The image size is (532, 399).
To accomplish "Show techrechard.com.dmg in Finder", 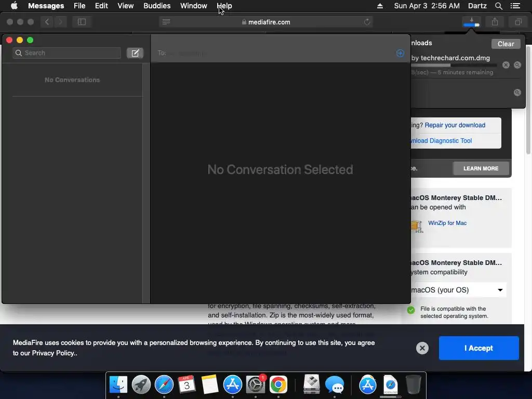I will pyautogui.click(x=517, y=65).
